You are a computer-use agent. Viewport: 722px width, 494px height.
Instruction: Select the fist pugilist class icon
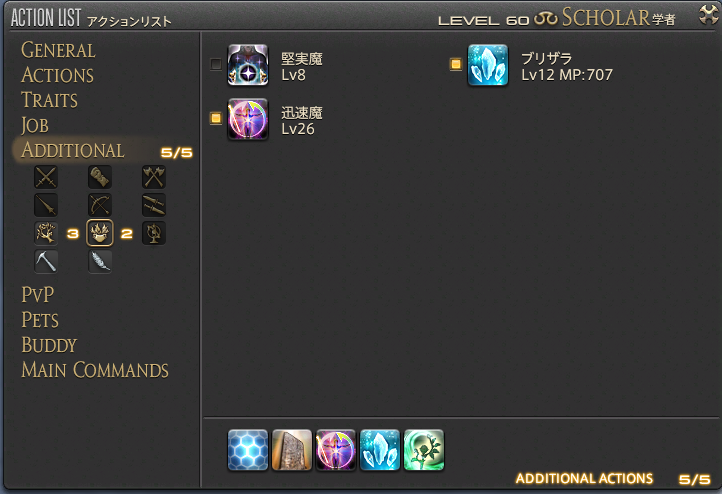(x=99, y=177)
